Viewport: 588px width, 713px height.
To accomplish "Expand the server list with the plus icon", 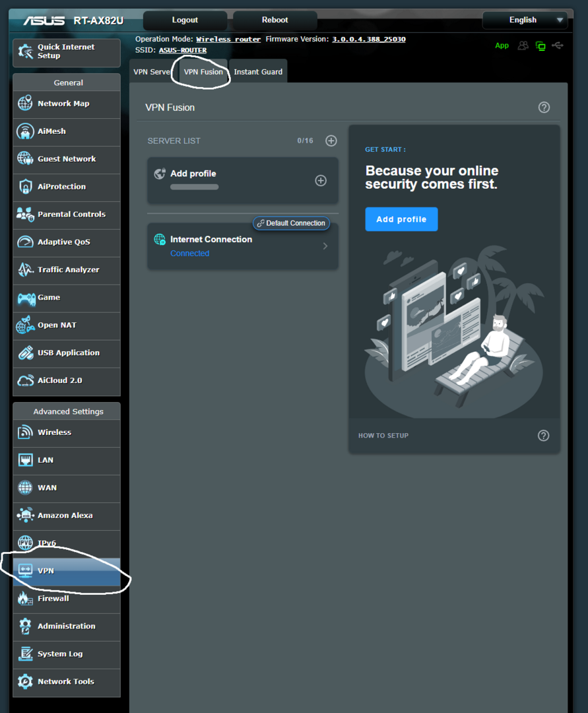I will pyautogui.click(x=331, y=141).
